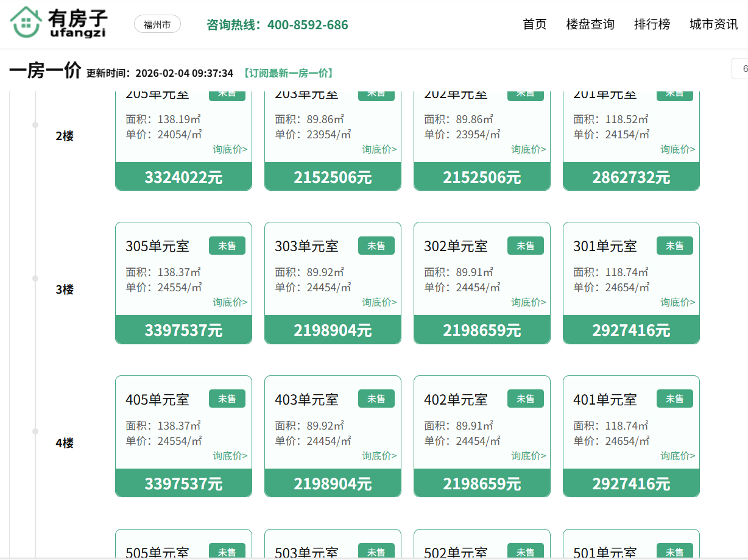Viewport: 748px width, 560px height.
Task: Go to 首页 in navigation
Action: pos(534,24)
